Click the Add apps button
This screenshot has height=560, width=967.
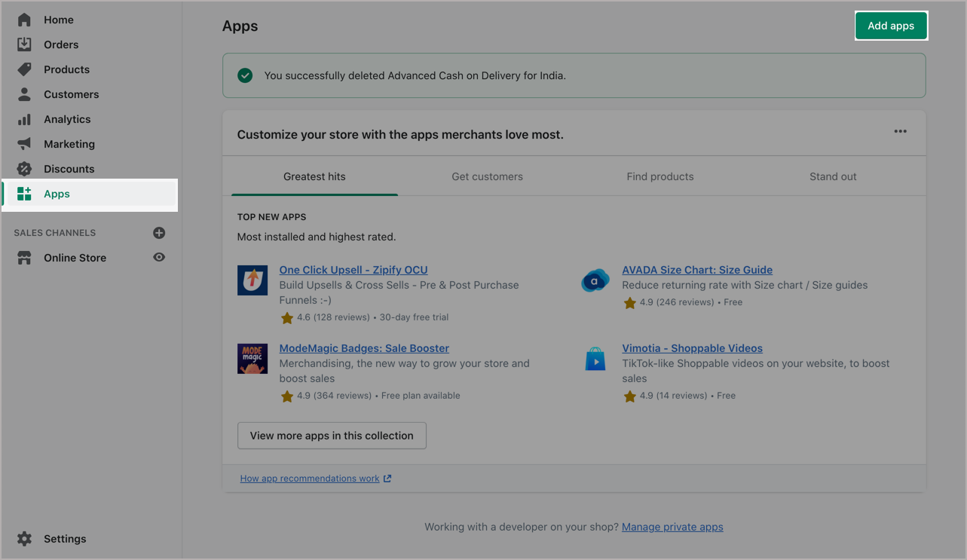point(890,26)
